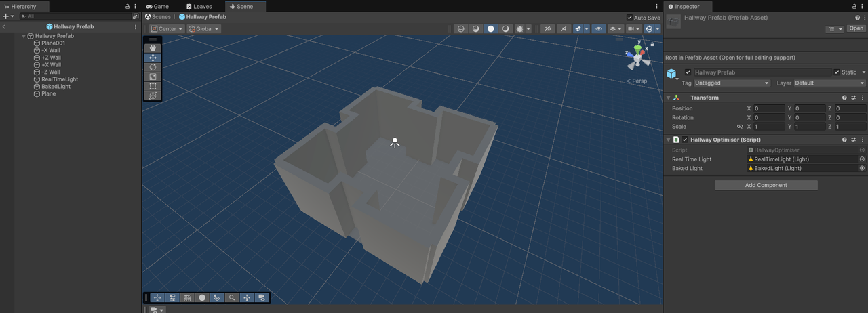Select the Scale tool
The width and height of the screenshot is (868, 313).
tap(153, 77)
